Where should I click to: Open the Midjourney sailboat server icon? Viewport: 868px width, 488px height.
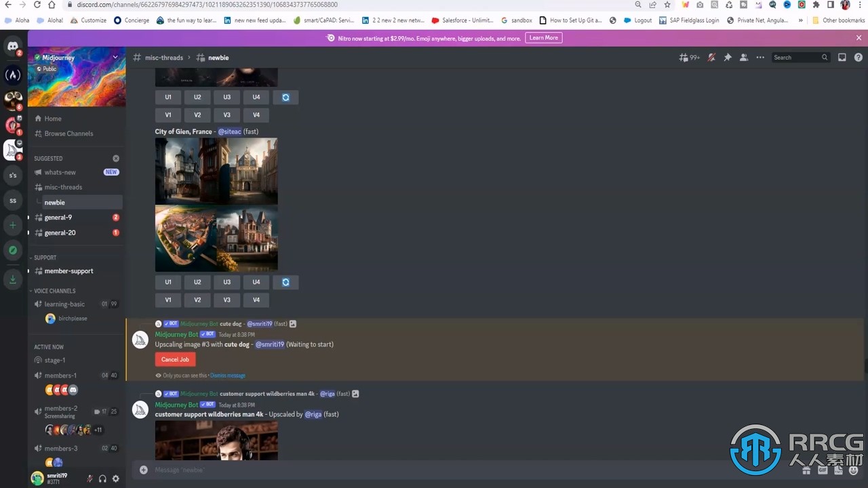(13, 150)
